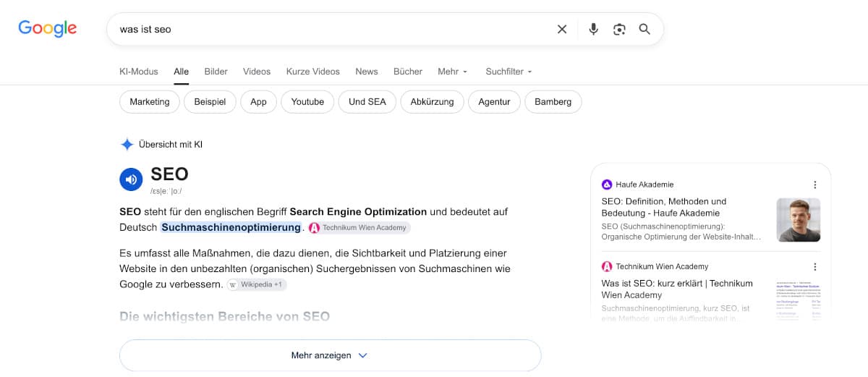Open the Wikipedia +1 source chip
The image size is (868, 377).
tap(257, 285)
